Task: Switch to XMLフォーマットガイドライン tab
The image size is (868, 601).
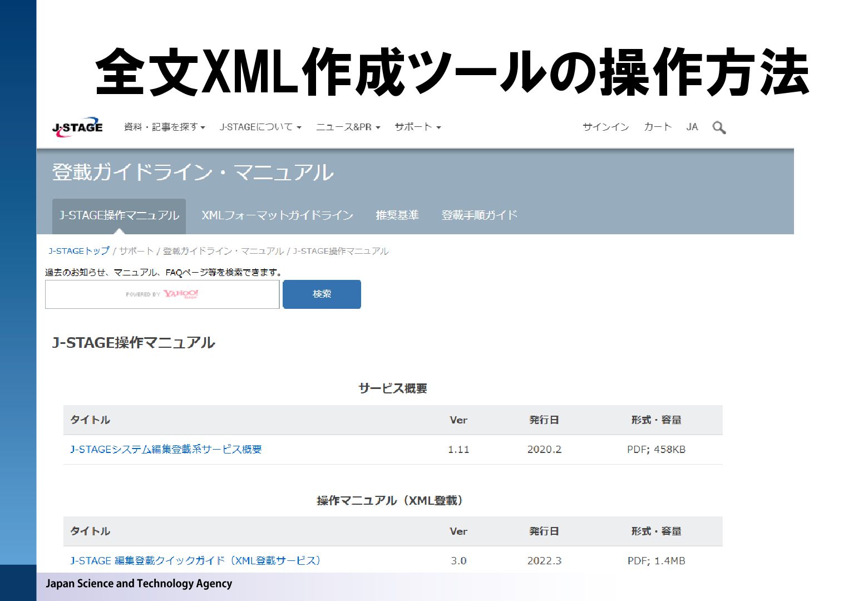Action: [x=277, y=215]
